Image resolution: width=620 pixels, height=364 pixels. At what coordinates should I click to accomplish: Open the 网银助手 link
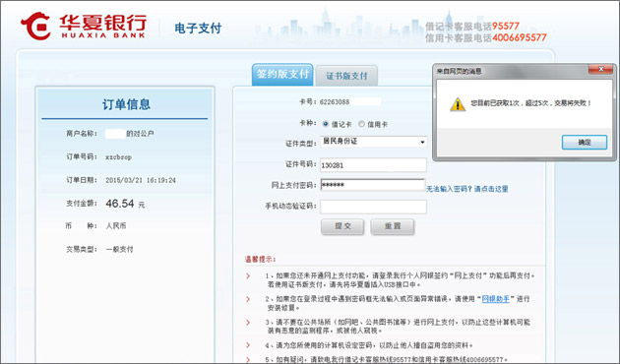(495, 299)
